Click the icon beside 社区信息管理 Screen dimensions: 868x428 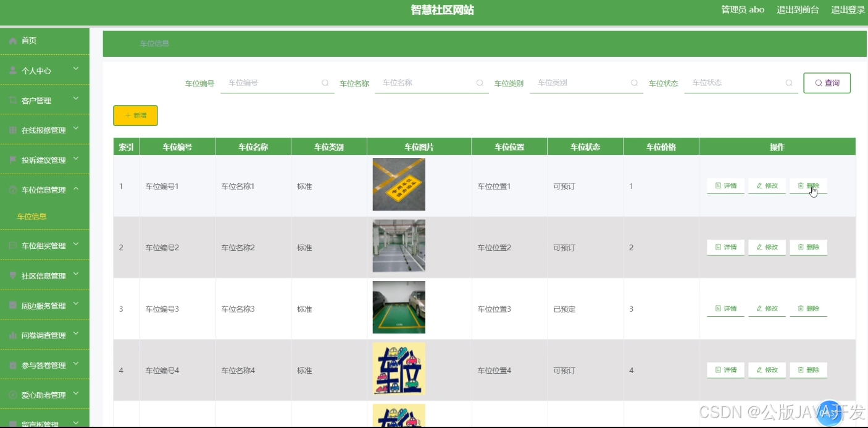click(x=13, y=275)
